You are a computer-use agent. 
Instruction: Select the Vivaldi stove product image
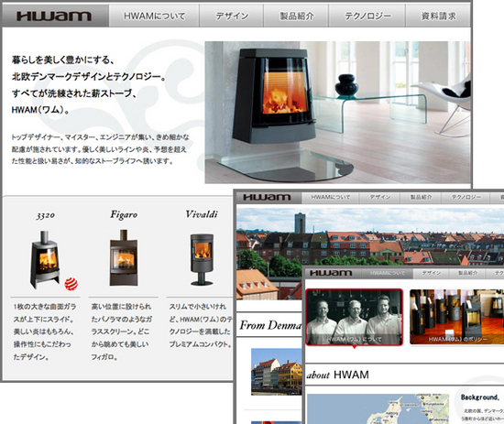click(x=202, y=259)
